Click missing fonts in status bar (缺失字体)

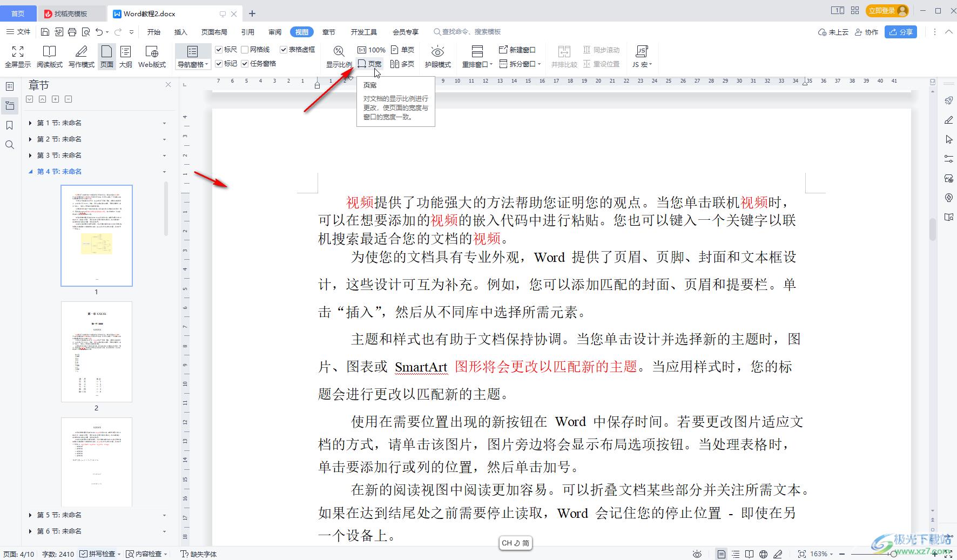pyautogui.click(x=199, y=554)
